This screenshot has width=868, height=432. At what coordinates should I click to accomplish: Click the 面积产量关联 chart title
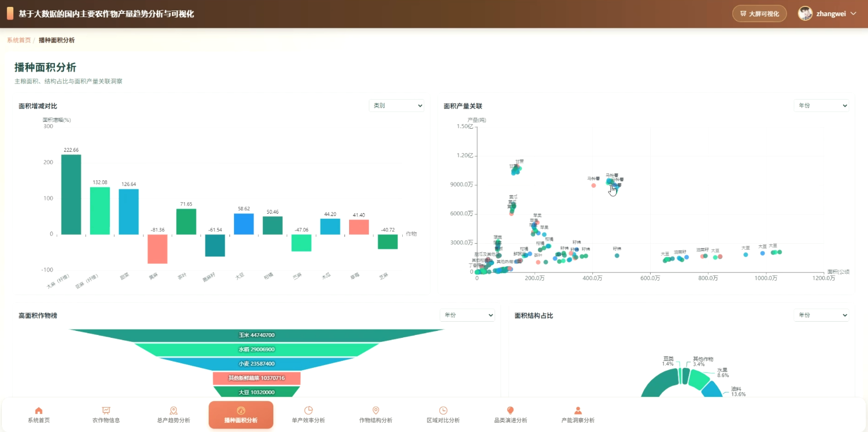tap(463, 106)
